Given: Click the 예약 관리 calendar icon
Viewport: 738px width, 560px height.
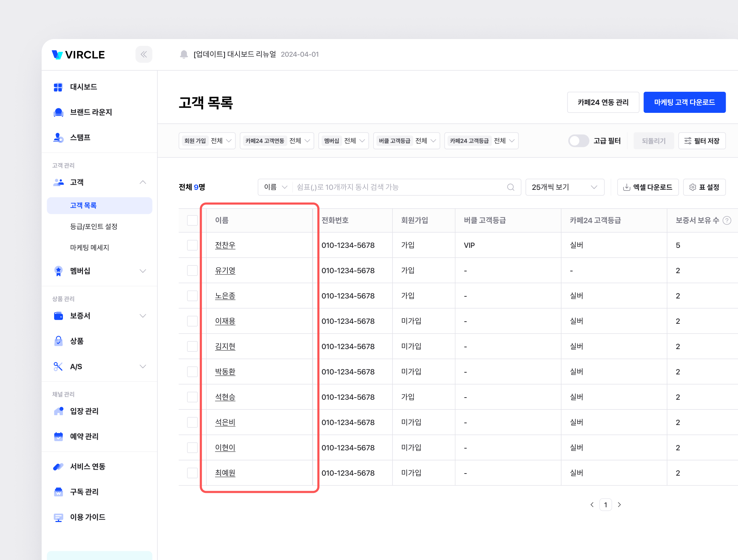Looking at the screenshot, I should click(58, 436).
